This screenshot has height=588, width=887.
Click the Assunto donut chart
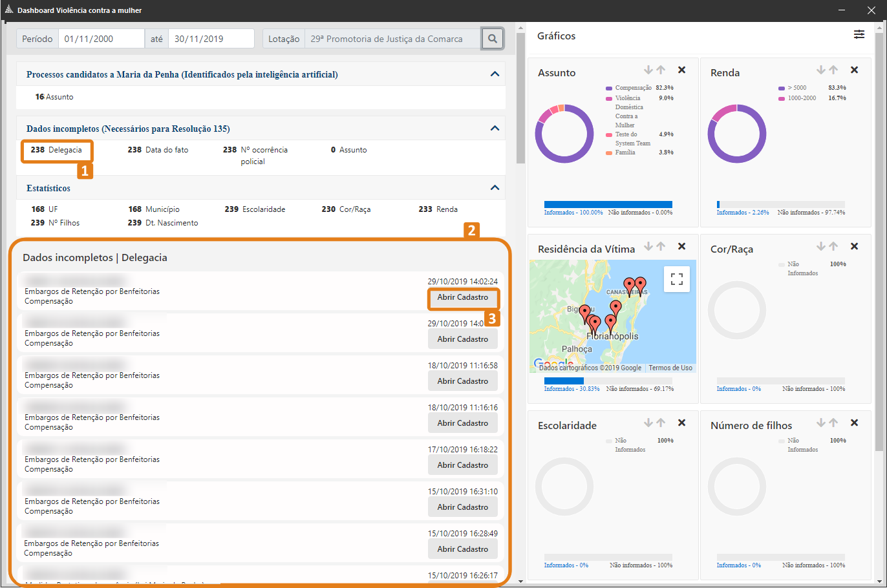(x=564, y=134)
